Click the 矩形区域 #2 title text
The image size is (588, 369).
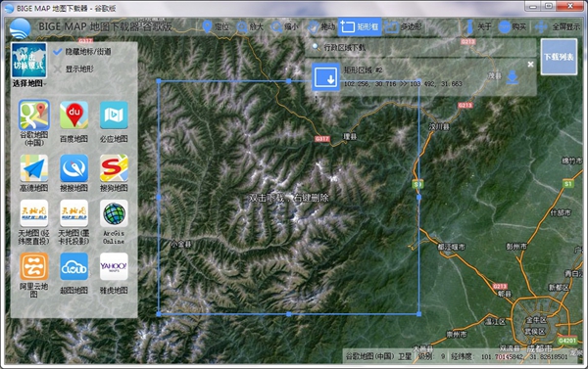363,70
